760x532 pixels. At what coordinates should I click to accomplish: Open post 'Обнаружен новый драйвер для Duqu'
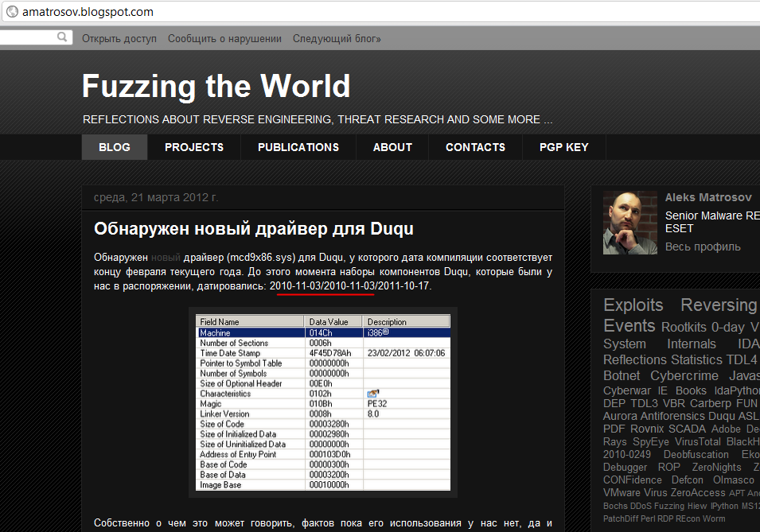click(x=253, y=229)
